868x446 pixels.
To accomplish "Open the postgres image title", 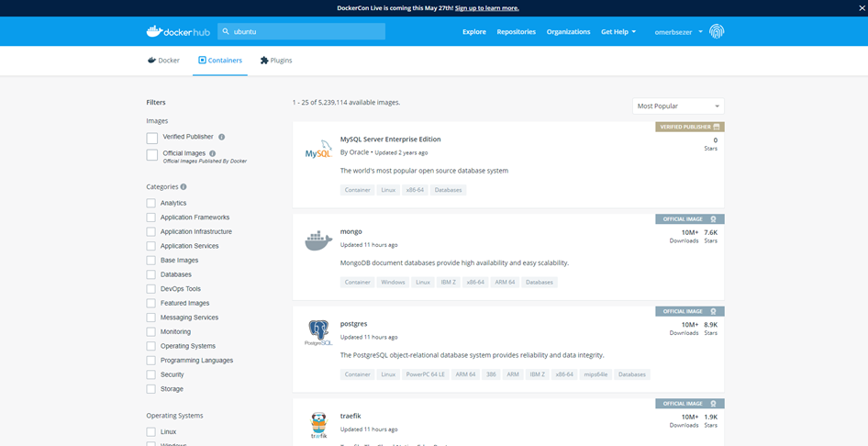I will point(354,324).
